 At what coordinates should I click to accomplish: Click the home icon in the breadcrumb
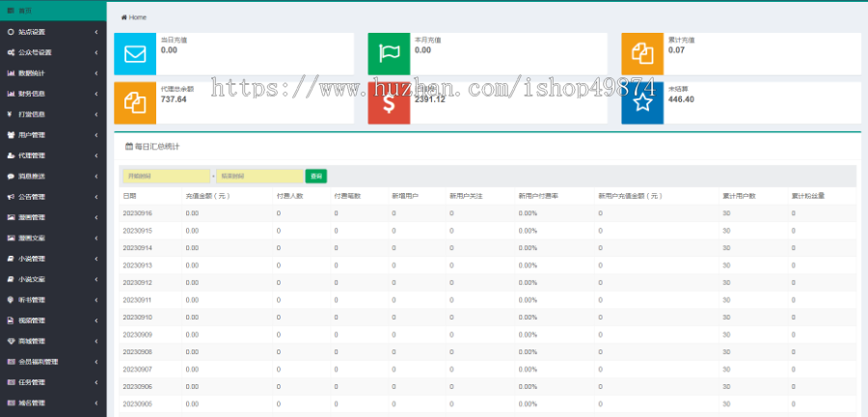click(x=123, y=17)
